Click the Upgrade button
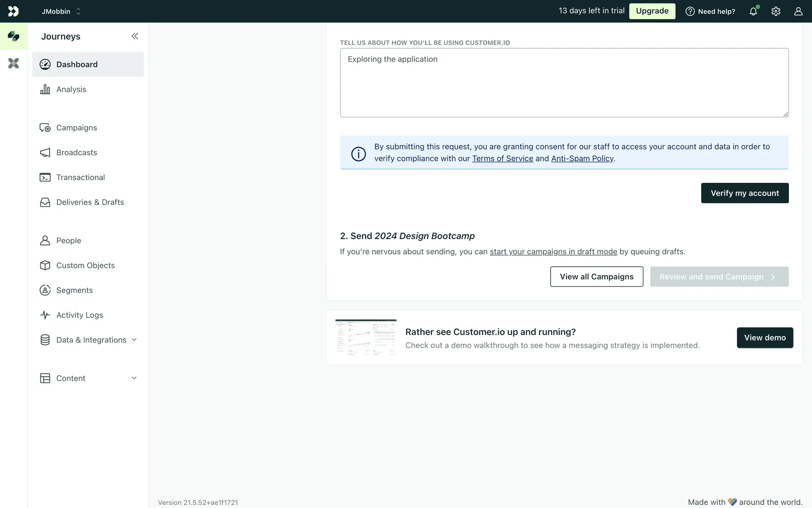This screenshot has height=508, width=812. click(652, 11)
